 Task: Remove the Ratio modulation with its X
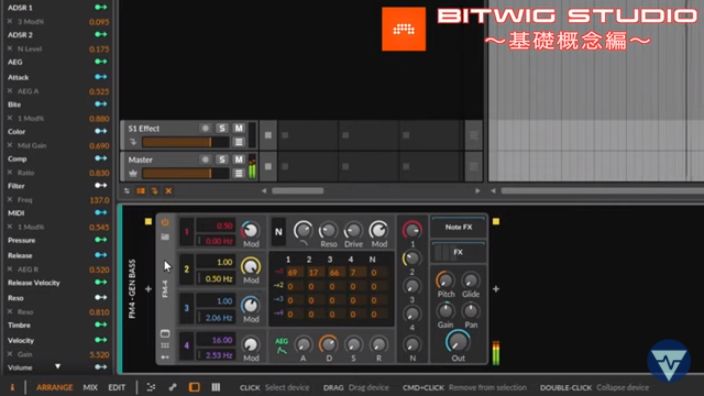10,172
